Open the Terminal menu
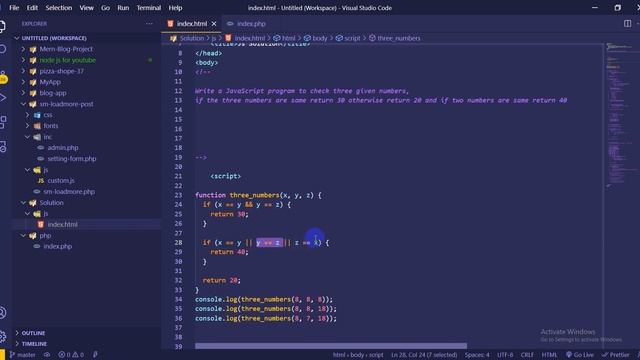The width and height of the screenshot is (640, 360). click(149, 8)
